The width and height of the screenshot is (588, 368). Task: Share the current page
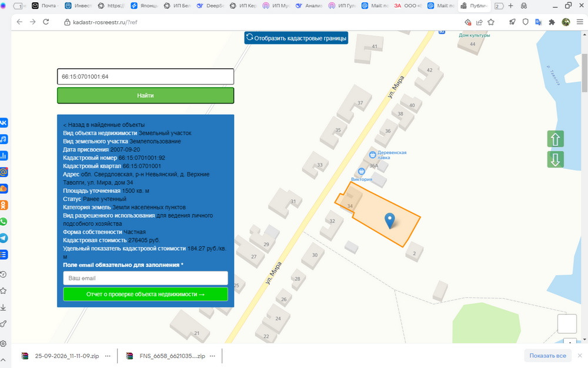pyautogui.click(x=479, y=22)
